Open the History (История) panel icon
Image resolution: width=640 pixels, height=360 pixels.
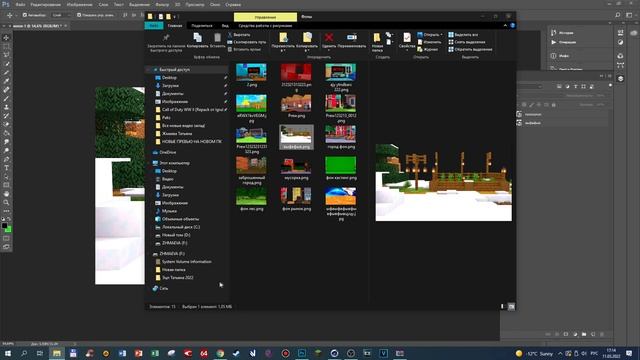tap(553, 33)
